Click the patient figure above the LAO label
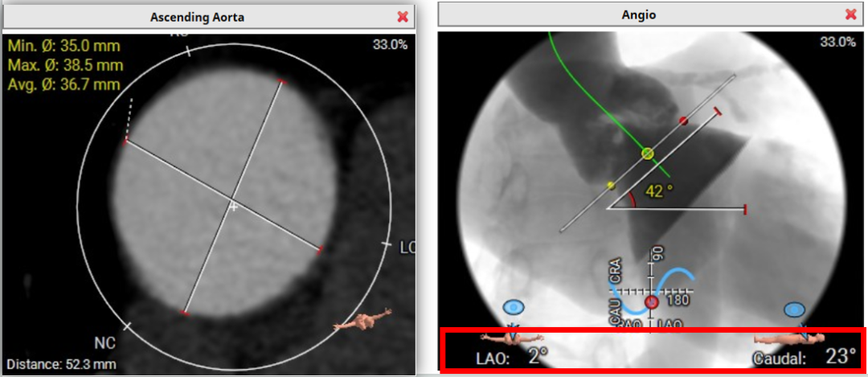This screenshot has height=377, width=868. tap(512, 337)
